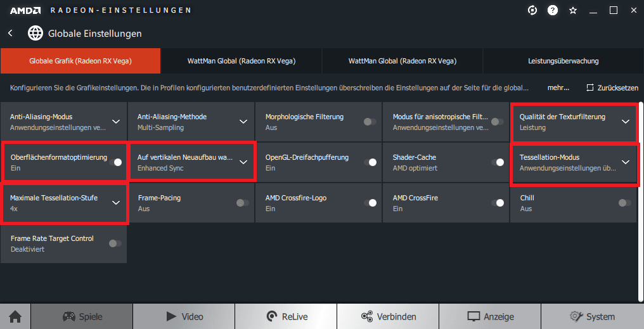Click the Multi-Sampling value text
Image resolution: width=644 pixels, height=329 pixels.
[160, 128]
